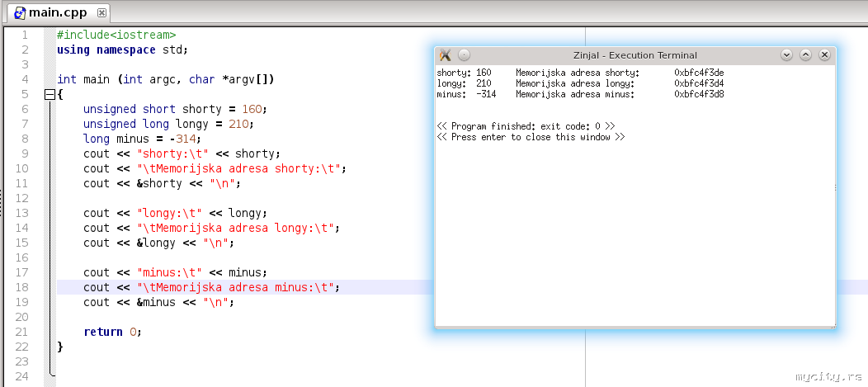Click the round menu button in terminal title bar
Image resolution: width=868 pixels, height=387 pixels.
pyautogui.click(x=464, y=54)
